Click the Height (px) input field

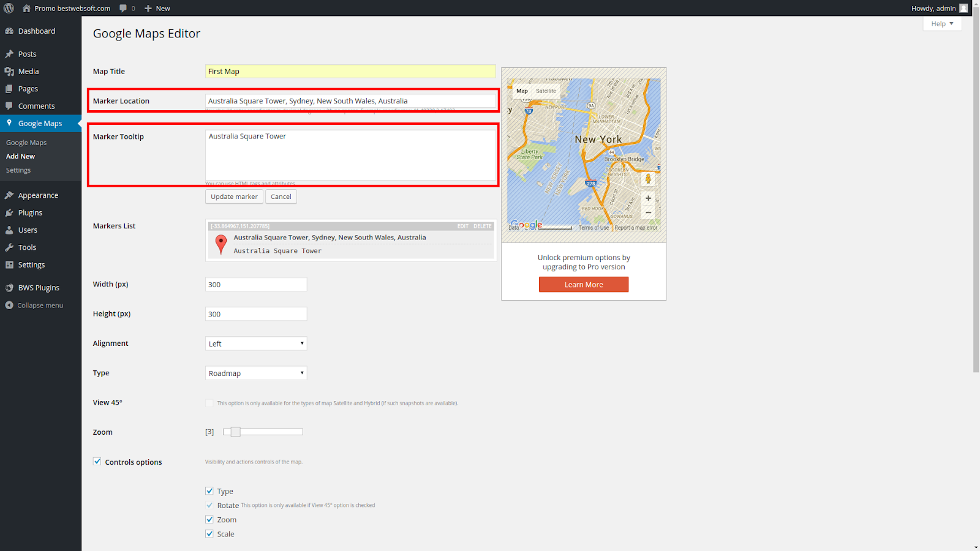point(256,314)
